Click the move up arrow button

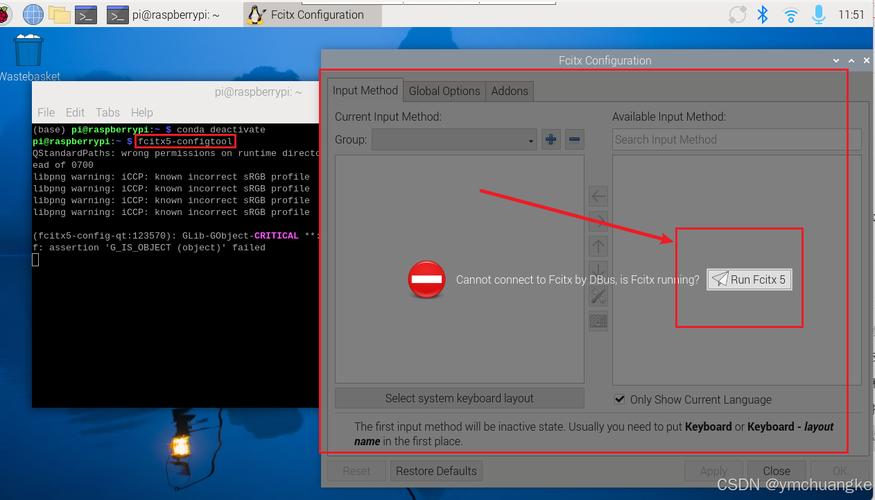pos(598,246)
